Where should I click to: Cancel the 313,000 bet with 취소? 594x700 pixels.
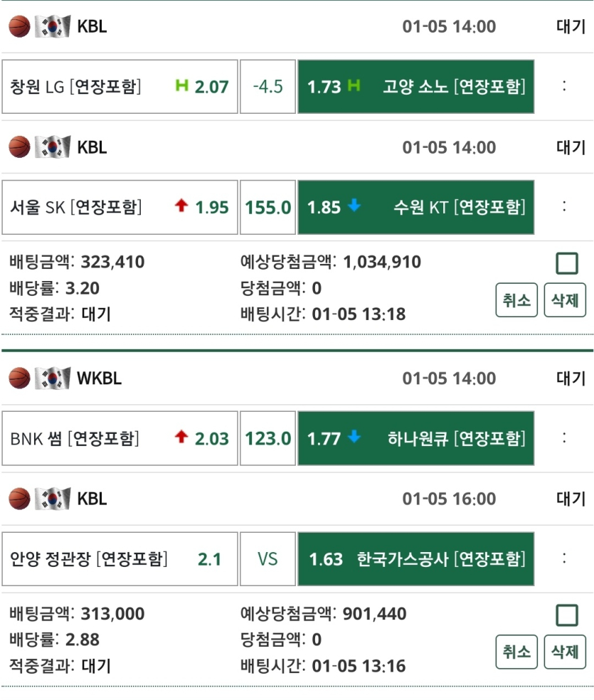tap(516, 652)
